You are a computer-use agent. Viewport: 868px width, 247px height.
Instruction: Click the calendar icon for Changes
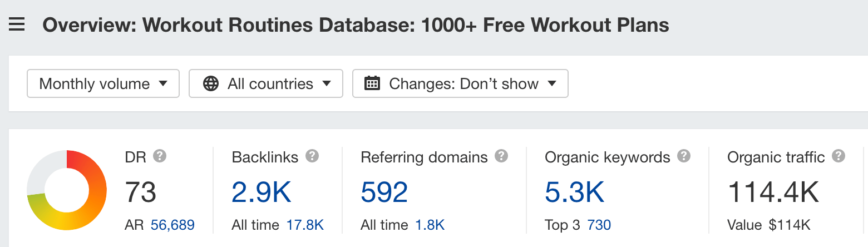coord(372,84)
